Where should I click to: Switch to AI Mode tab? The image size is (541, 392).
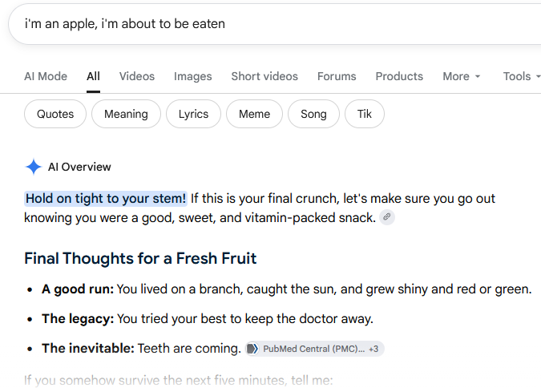click(x=46, y=76)
